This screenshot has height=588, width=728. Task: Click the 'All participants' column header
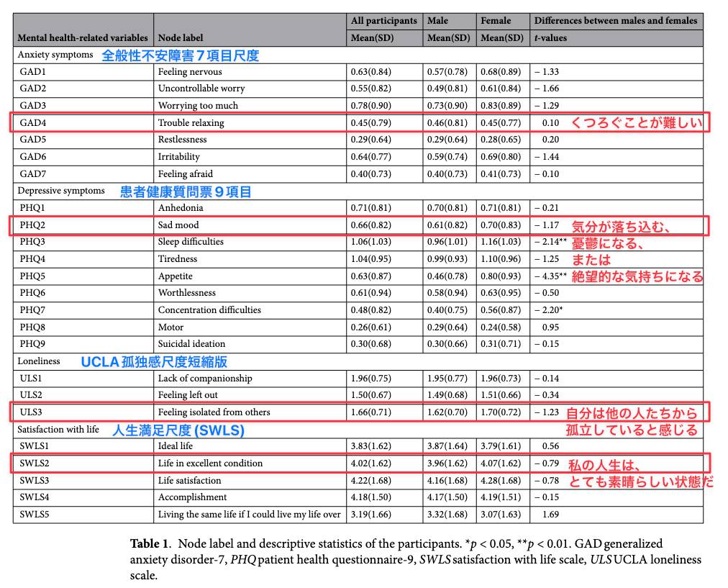click(x=384, y=20)
